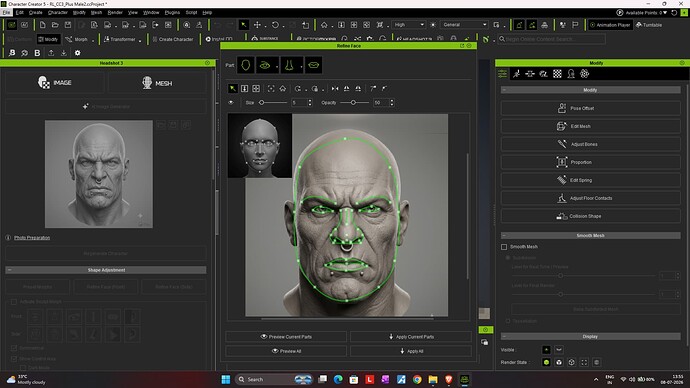Click the Proportion button
The width and height of the screenshot is (690, 388).
[591, 162]
